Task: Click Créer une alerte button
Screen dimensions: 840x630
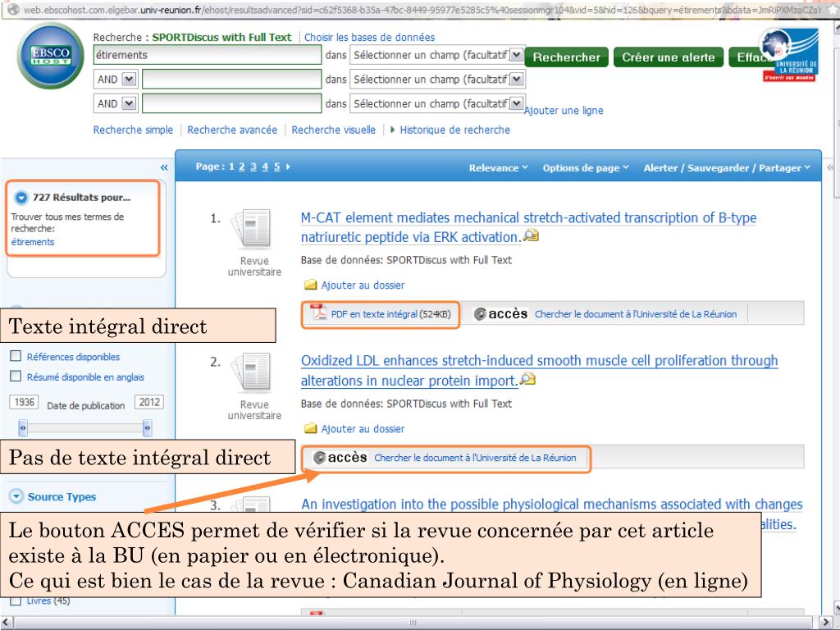Action: [668, 57]
